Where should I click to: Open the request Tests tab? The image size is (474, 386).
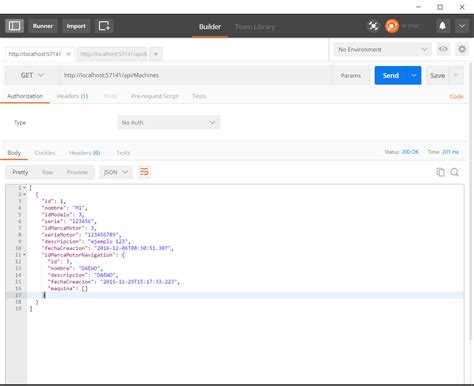199,96
